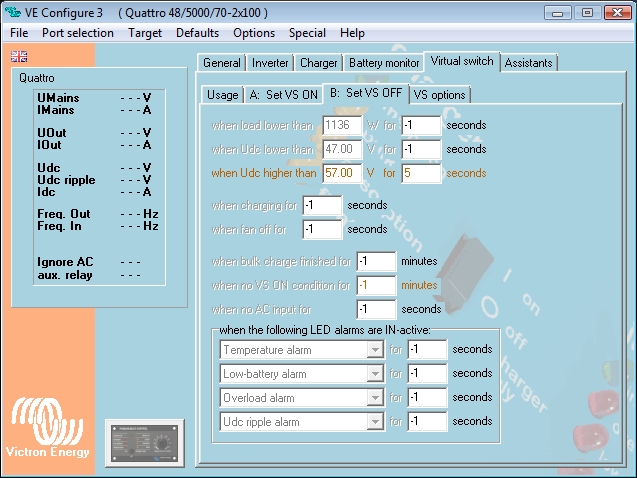
Task: Expand the Temperature alarm dropdown
Action: (375, 350)
